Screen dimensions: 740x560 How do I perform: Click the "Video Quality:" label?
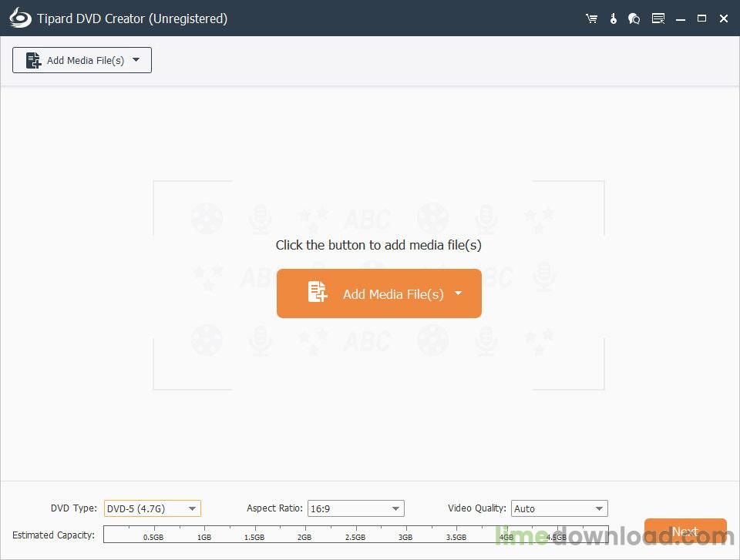[x=476, y=508]
